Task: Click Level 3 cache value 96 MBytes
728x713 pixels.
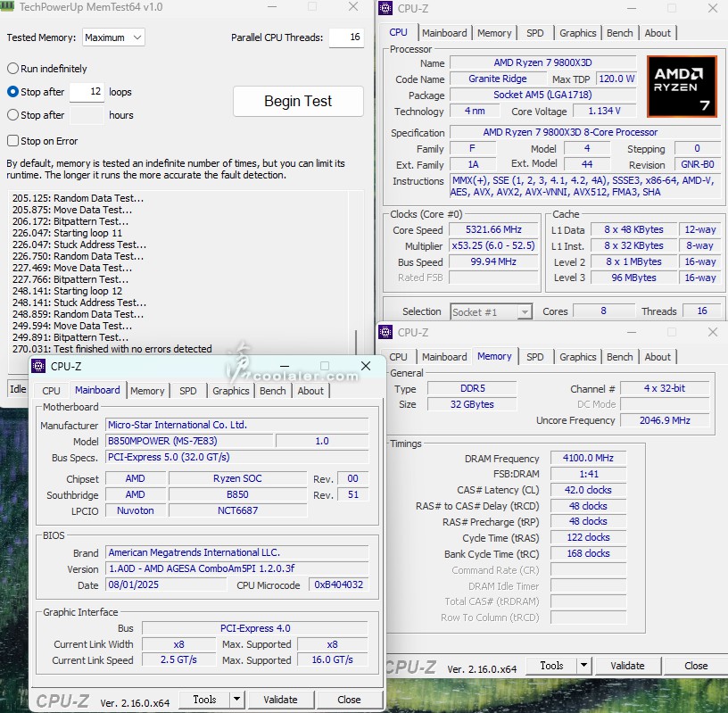Action: pos(633,278)
